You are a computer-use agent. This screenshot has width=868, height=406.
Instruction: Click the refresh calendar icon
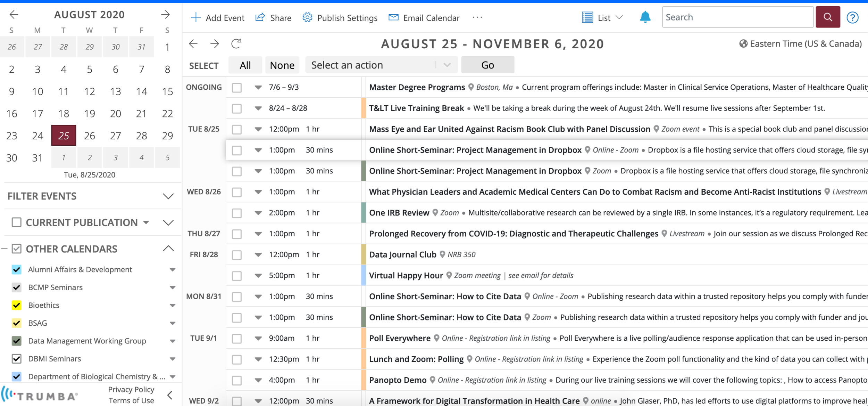pyautogui.click(x=236, y=44)
